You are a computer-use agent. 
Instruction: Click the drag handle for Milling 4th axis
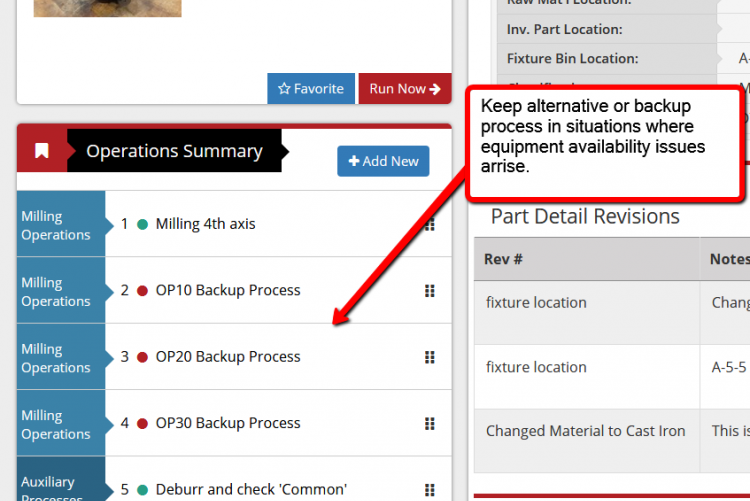(430, 224)
